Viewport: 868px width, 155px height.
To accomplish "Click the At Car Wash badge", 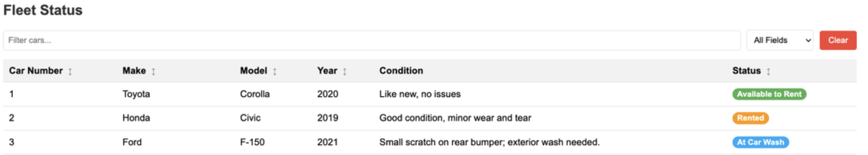I will pyautogui.click(x=760, y=142).
